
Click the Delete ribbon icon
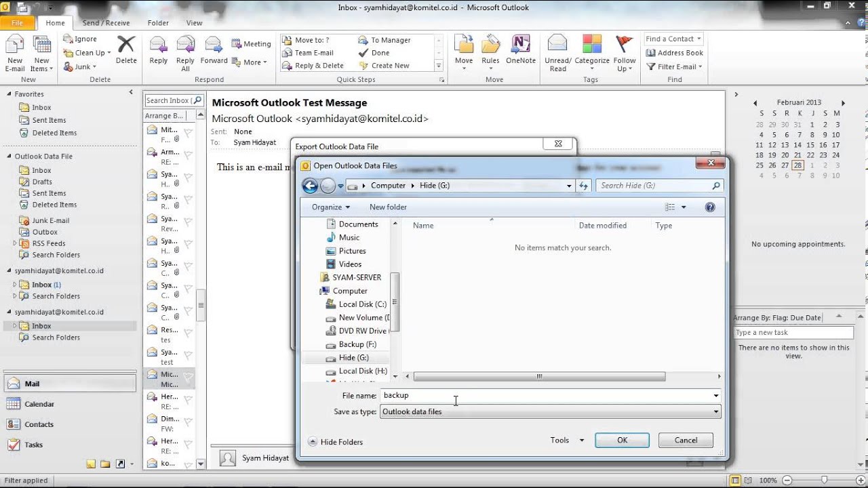click(126, 51)
